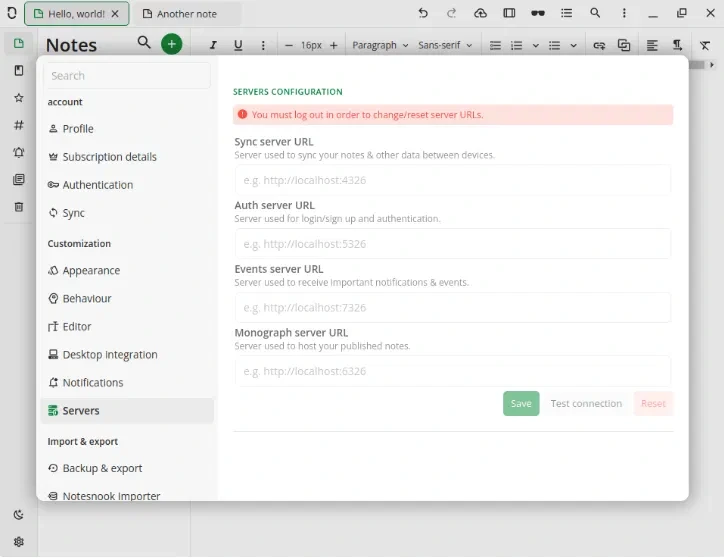Expand the numbered list style options
The height and width of the screenshot is (558, 724).
pos(535,46)
